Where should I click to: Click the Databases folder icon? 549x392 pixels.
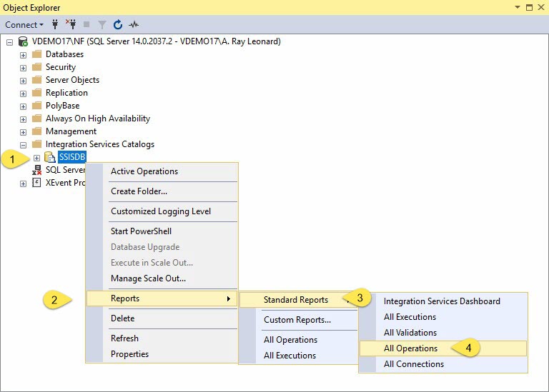36,54
